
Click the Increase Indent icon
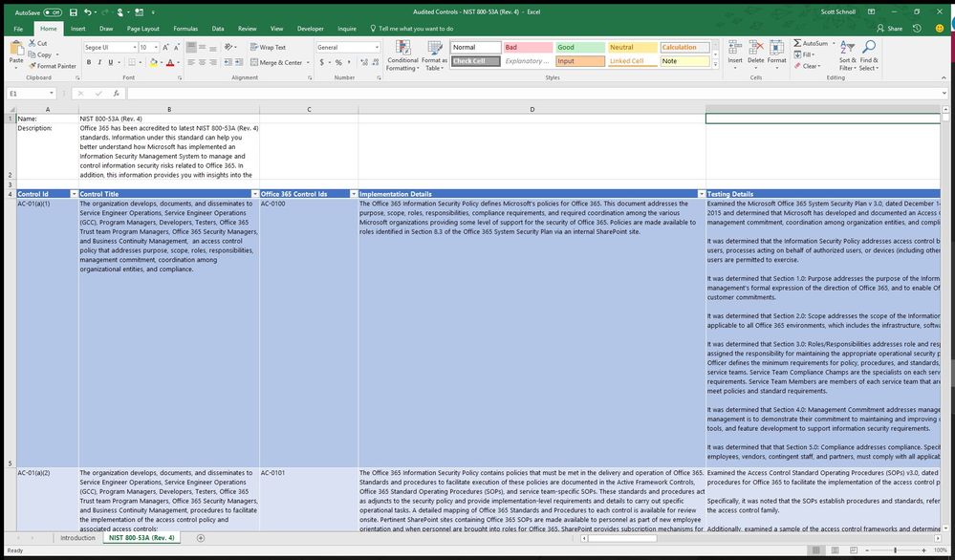coord(239,62)
